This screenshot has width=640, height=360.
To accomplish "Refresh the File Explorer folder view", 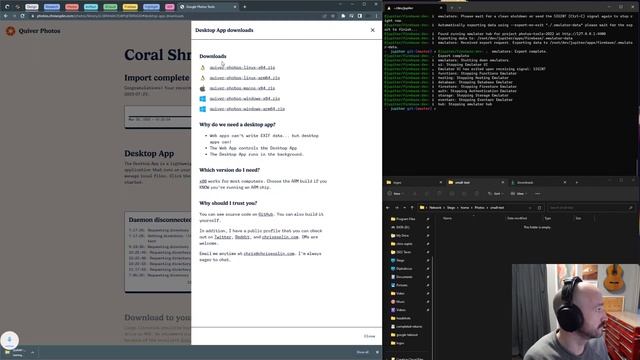I will tap(539, 208).
